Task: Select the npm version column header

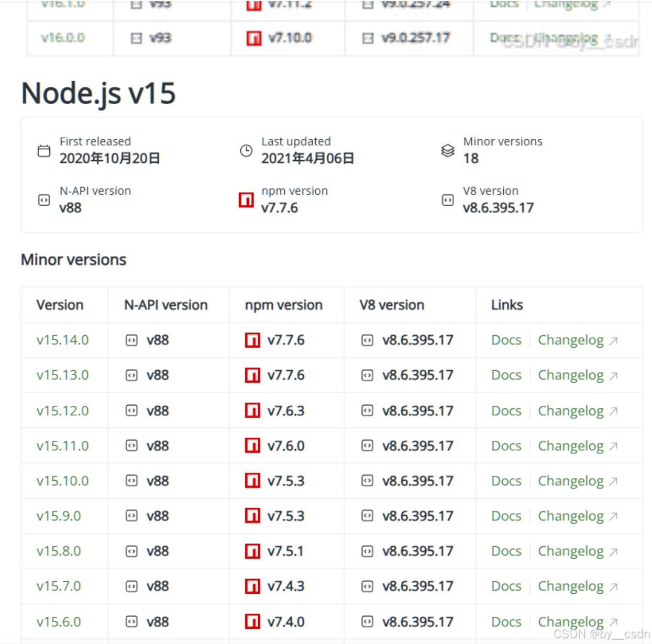Action: pos(283,305)
